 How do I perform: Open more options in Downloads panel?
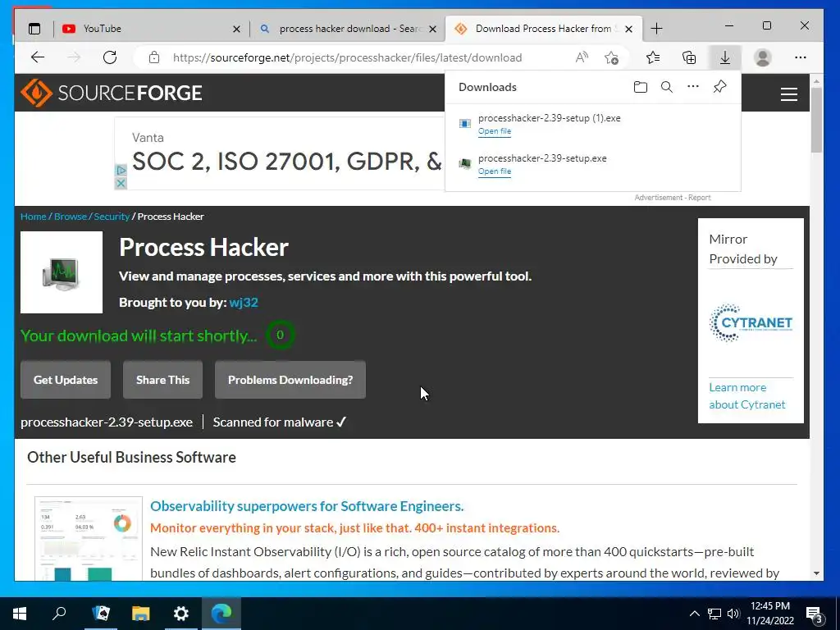click(692, 86)
